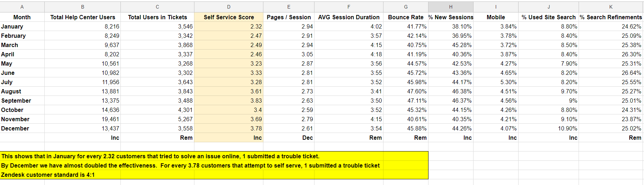Click the January month cell
Viewport: 644px width, 185px height.
22,26
